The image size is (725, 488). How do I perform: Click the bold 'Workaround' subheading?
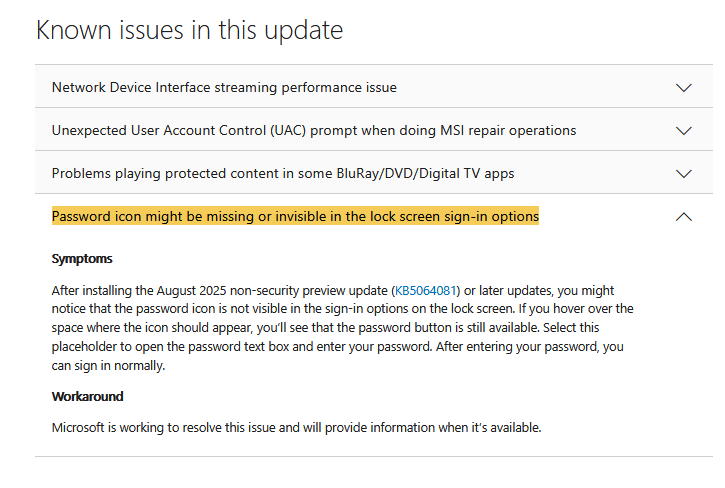tap(87, 397)
